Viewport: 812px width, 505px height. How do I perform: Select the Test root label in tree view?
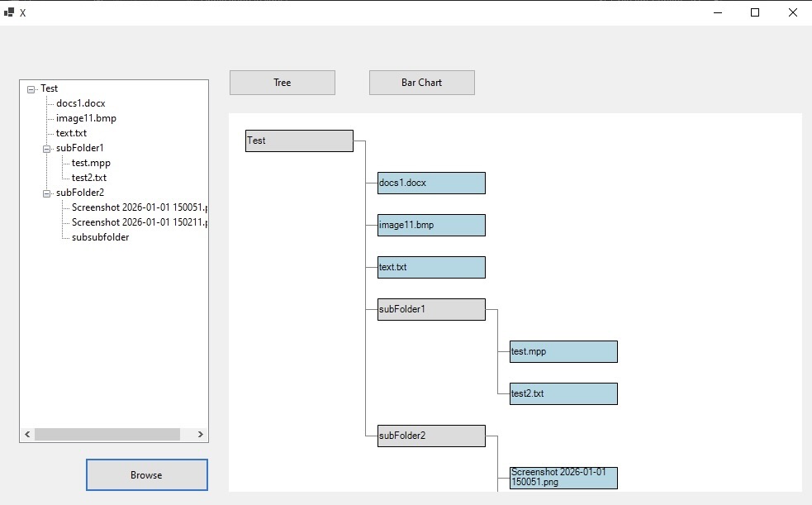[50, 88]
